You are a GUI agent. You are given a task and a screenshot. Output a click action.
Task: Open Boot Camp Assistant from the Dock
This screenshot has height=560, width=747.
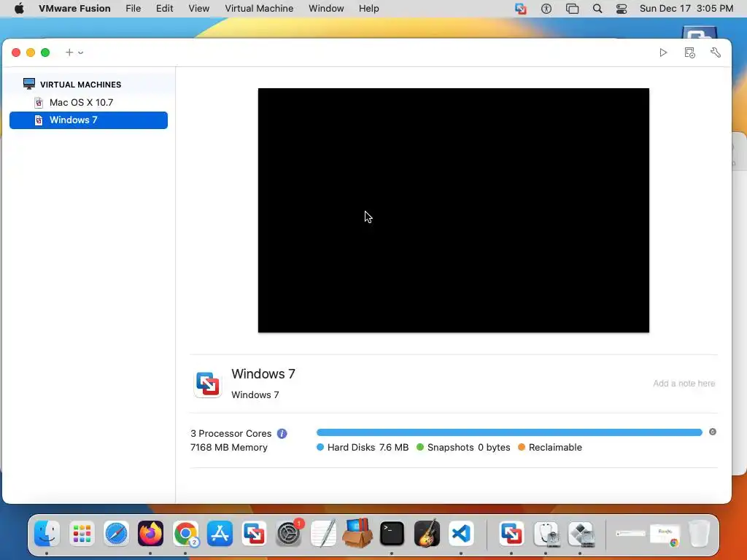581,533
